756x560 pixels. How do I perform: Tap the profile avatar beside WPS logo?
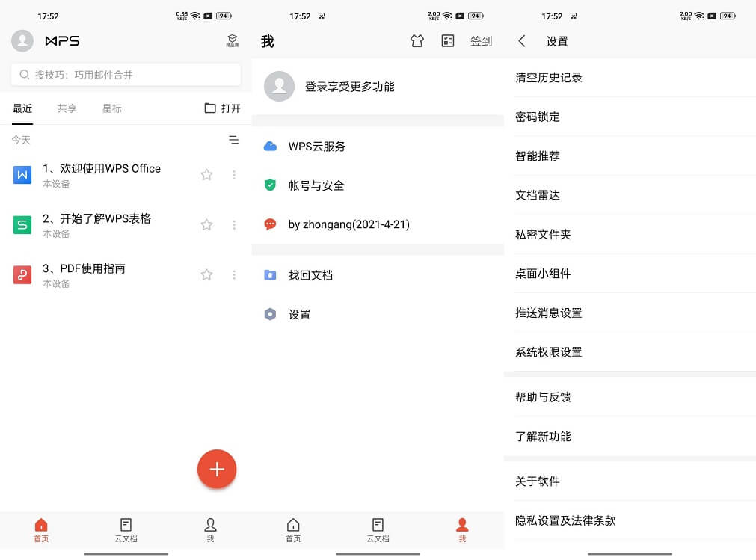22,41
